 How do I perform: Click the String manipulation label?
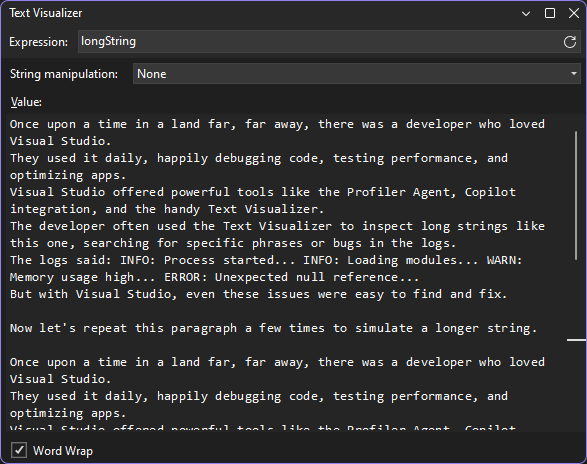click(x=64, y=74)
